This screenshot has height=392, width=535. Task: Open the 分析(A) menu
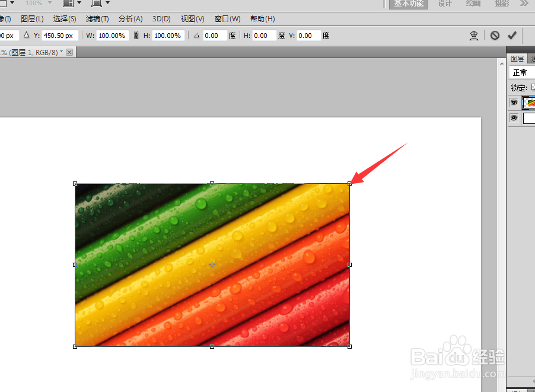[x=130, y=19]
